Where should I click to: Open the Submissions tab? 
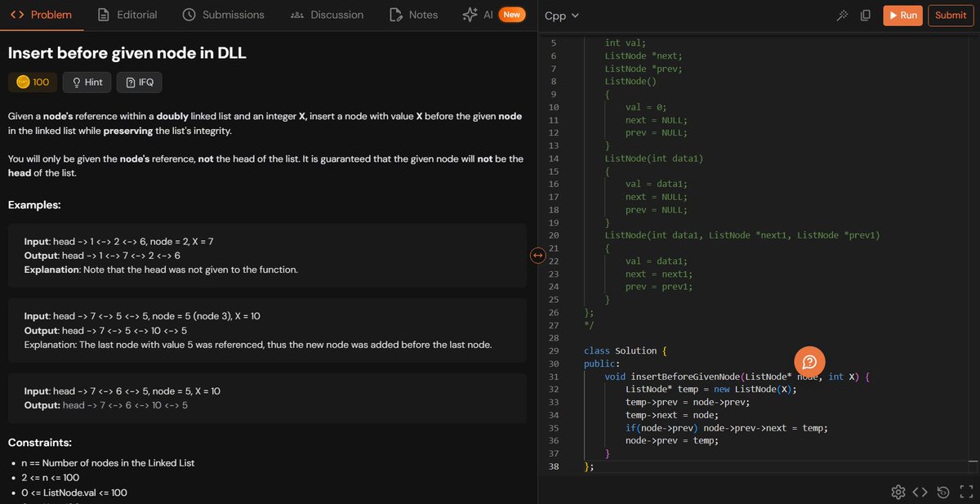point(223,15)
